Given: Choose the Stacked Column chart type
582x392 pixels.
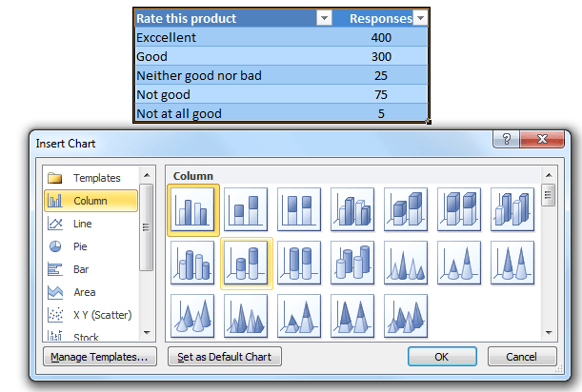Looking at the screenshot, I should [x=246, y=209].
